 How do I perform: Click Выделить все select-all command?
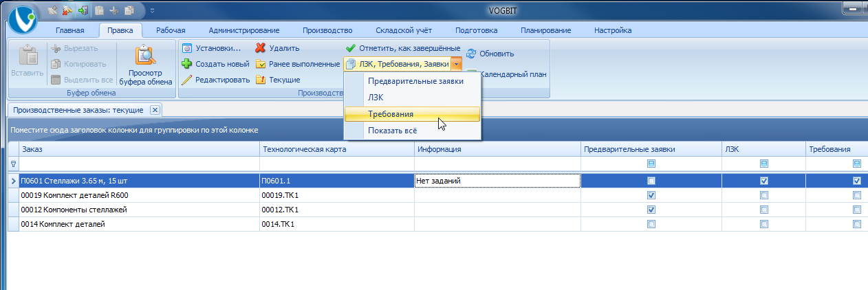click(81, 80)
